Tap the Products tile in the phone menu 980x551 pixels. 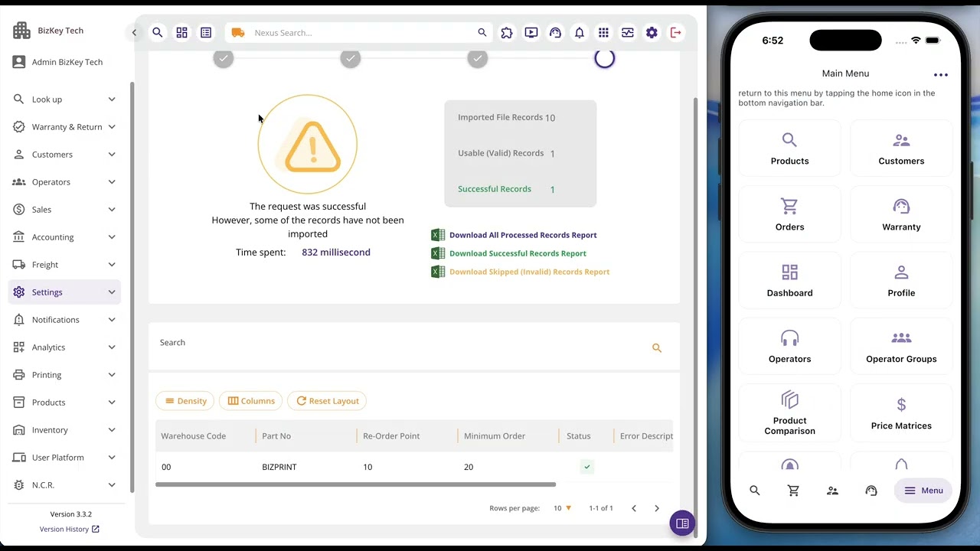coord(789,149)
